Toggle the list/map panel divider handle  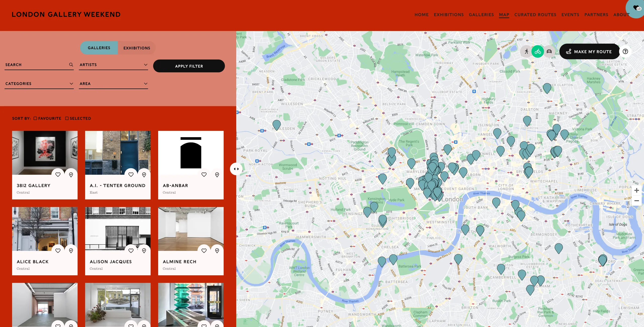coord(236,169)
